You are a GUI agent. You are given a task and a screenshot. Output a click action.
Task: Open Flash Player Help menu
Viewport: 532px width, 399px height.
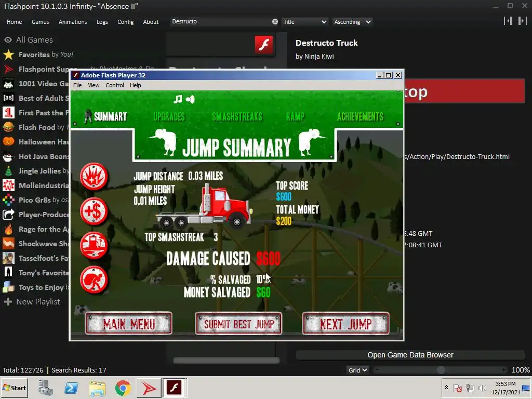pos(136,85)
